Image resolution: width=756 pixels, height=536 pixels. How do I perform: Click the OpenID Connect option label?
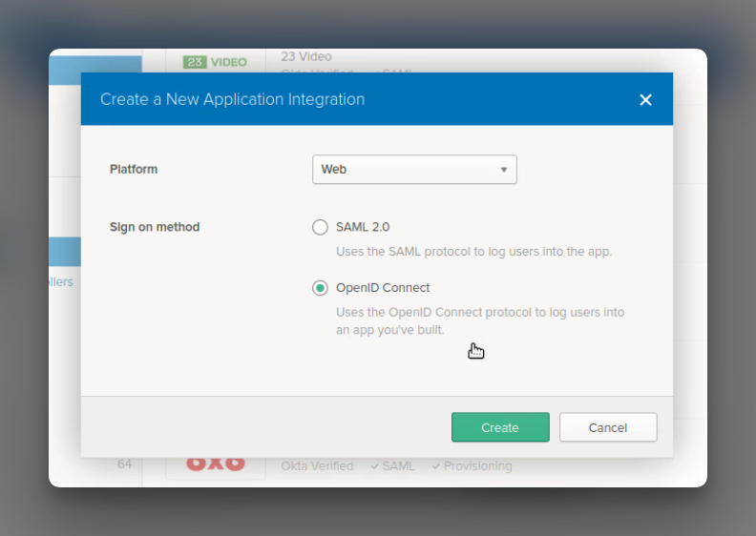coord(383,287)
